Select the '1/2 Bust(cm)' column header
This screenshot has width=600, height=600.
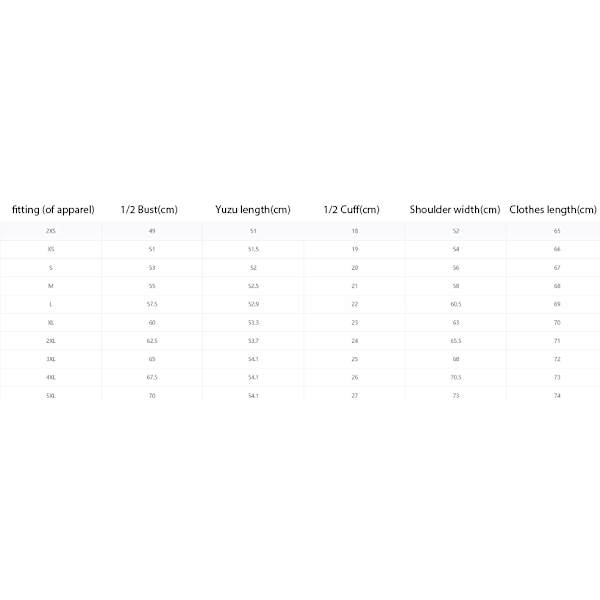[149, 210]
